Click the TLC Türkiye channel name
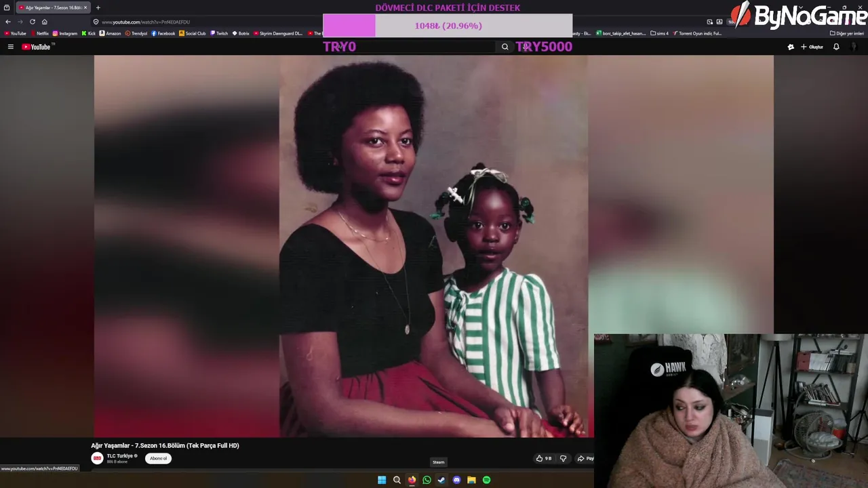The image size is (868, 488). click(120, 456)
